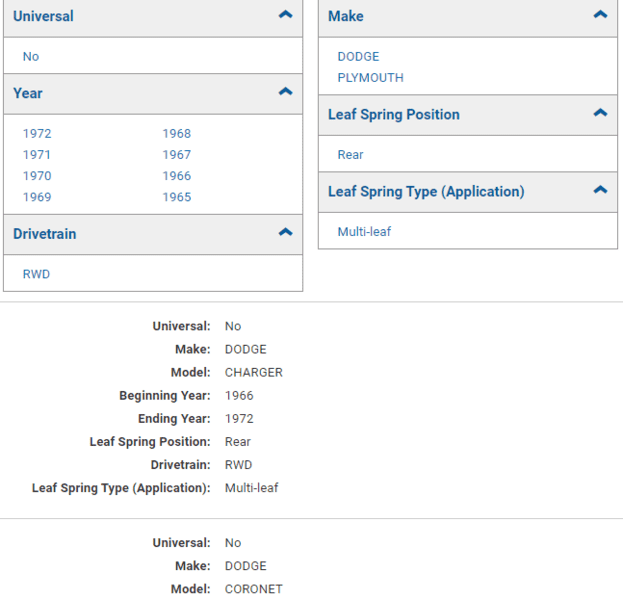Collapse the Leaf Spring Type (Application) section
The width and height of the screenshot is (623, 600).
600,190
